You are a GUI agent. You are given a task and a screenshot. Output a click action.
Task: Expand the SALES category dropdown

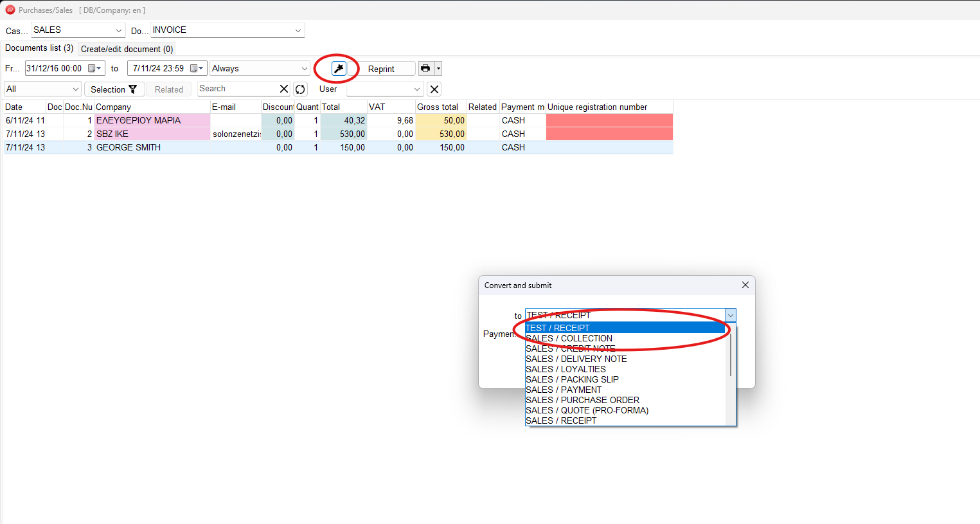click(x=119, y=30)
